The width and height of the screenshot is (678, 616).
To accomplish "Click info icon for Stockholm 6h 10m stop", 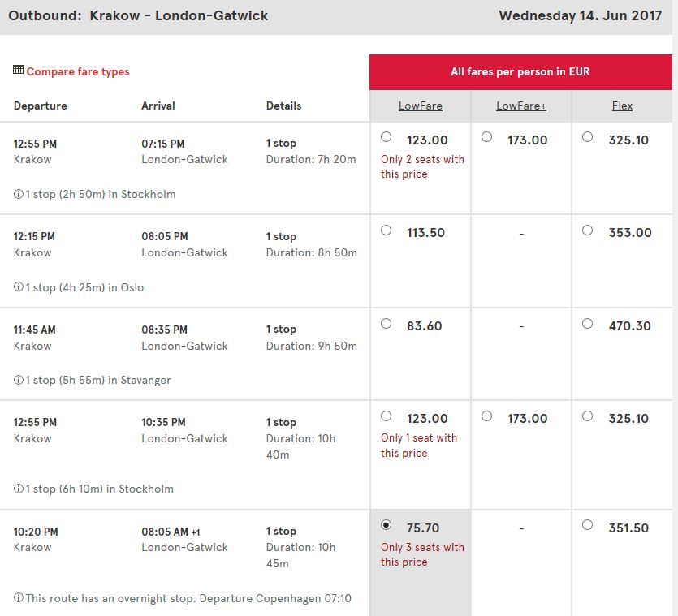I will 18,489.
